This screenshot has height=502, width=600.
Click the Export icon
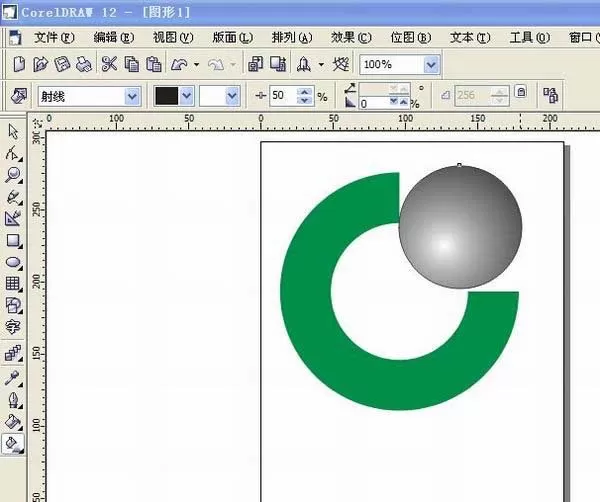coord(278,64)
